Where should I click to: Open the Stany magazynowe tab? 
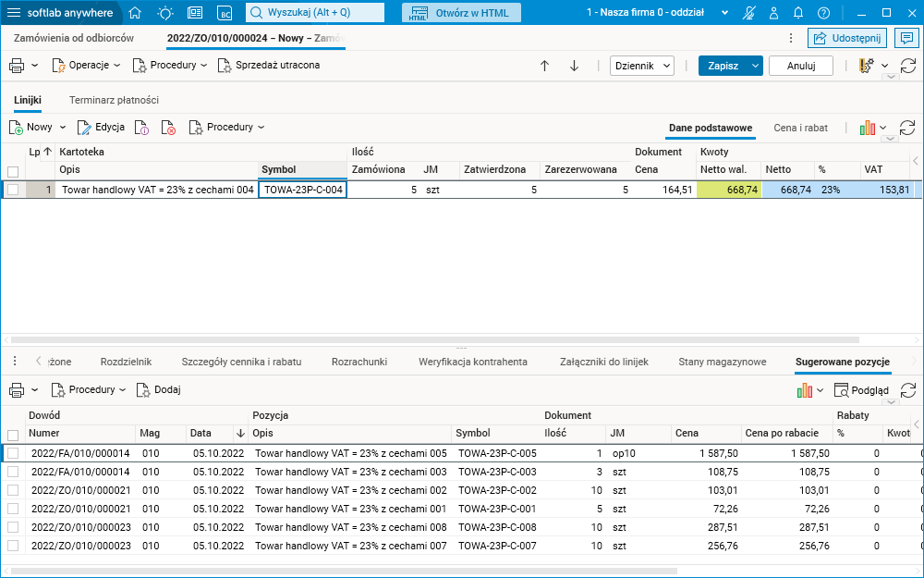click(722, 362)
